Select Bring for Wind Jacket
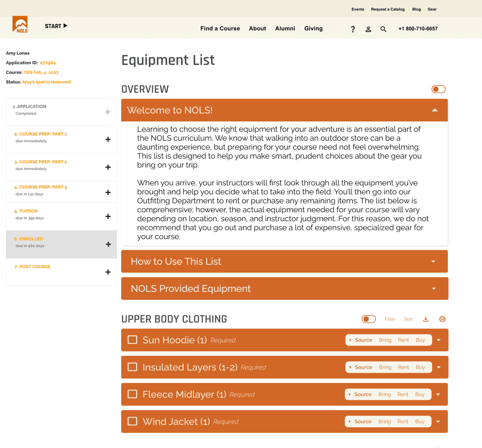The width and height of the screenshot is (482, 448). point(385,421)
